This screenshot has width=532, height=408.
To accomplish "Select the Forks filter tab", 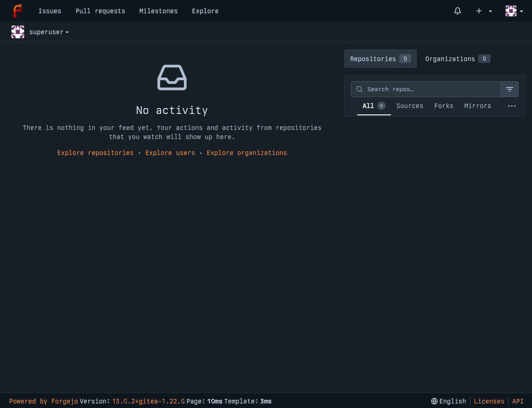I will coord(443,106).
